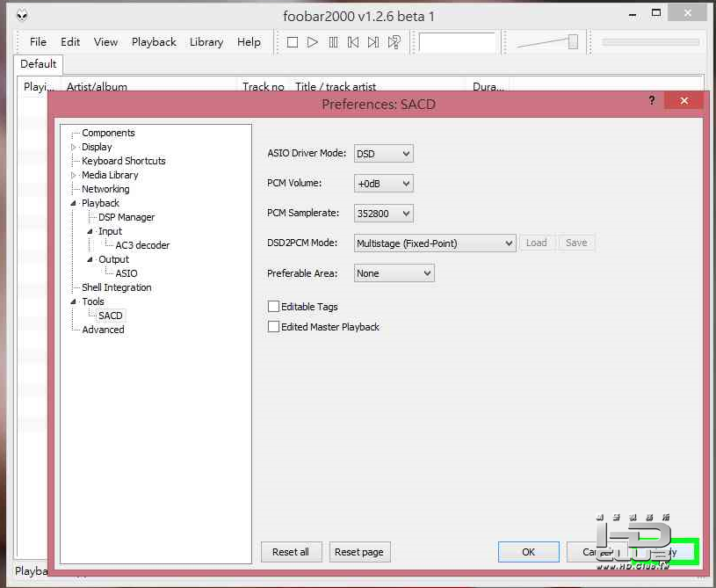Image resolution: width=716 pixels, height=588 pixels.
Task: Select Display in the preferences tree
Action: point(97,147)
